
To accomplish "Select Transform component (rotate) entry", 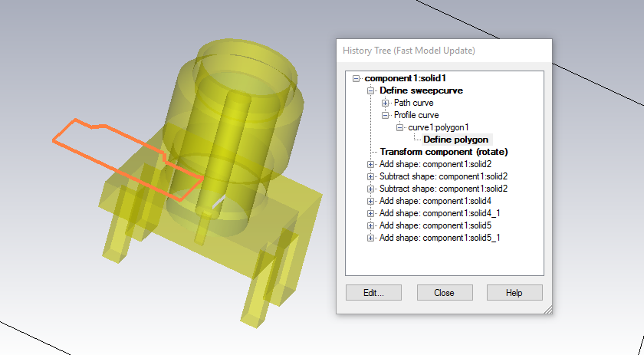I will click(444, 152).
